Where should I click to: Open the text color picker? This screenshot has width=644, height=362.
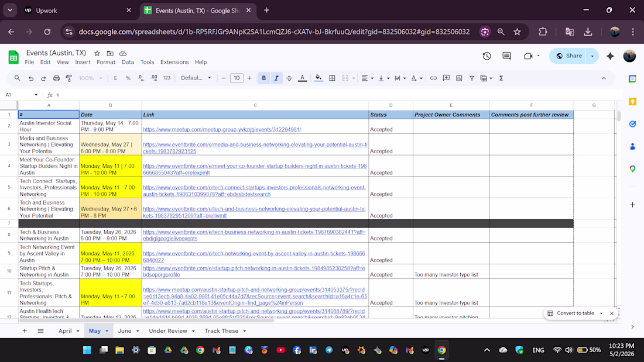(302, 78)
